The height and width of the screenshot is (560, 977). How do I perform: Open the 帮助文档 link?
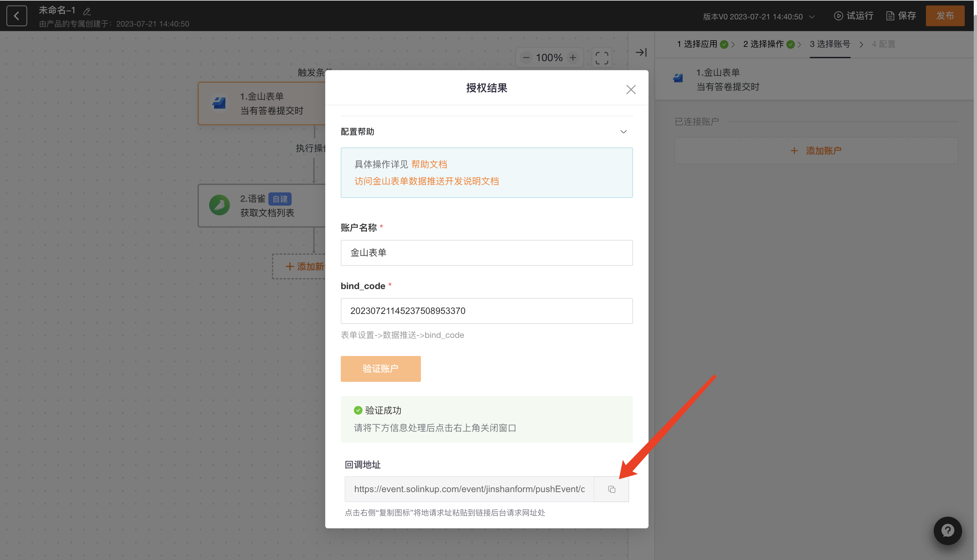coord(429,165)
